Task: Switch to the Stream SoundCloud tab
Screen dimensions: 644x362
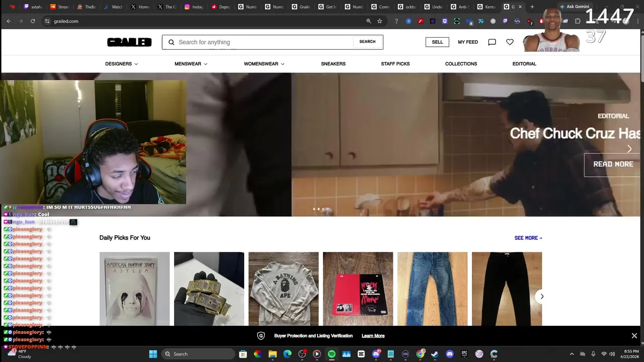Action: [59, 7]
